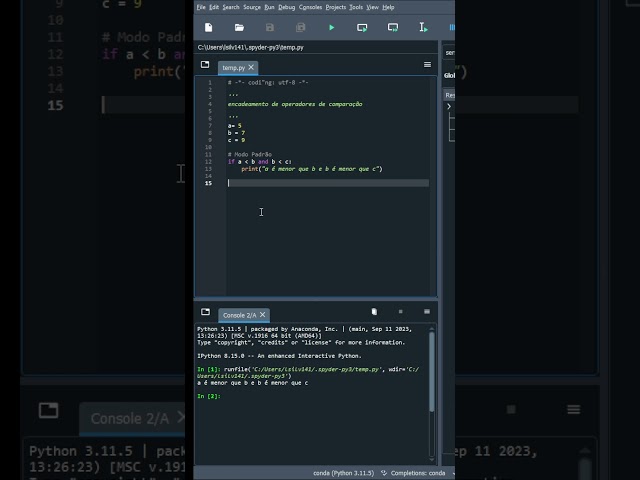Click code line 'b = 7'
This screenshot has height=480, width=640.
[236, 133]
